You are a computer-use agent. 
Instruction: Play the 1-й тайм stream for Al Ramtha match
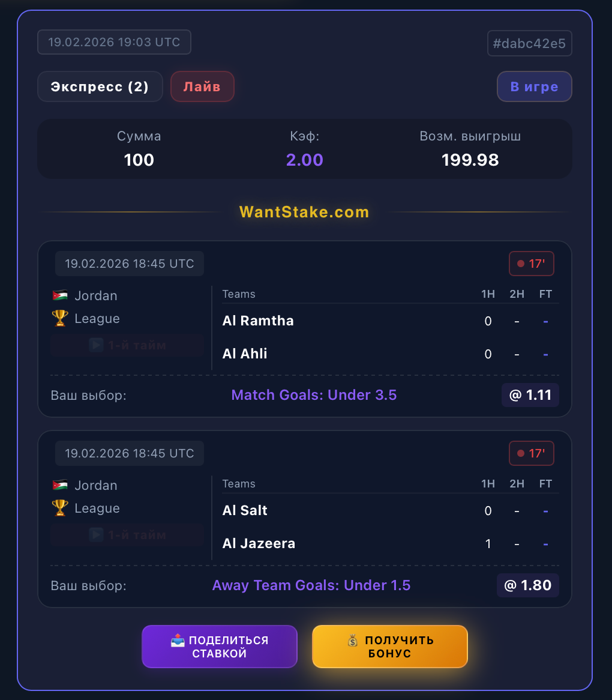(127, 345)
